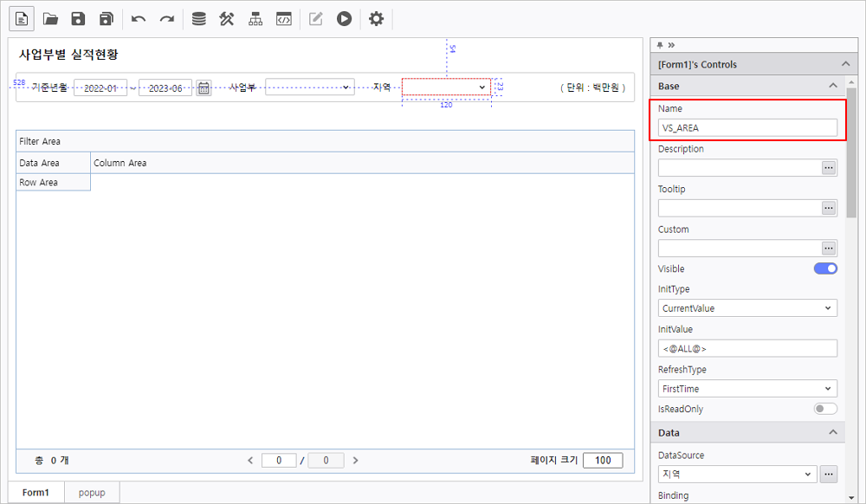866x504 pixels.
Task: Collapse the Base section
Action: [x=833, y=86]
